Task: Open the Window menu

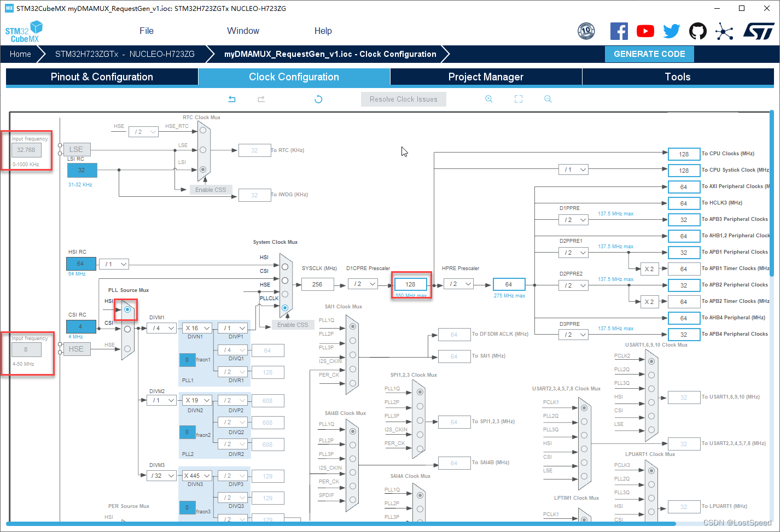Action: pyautogui.click(x=243, y=31)
